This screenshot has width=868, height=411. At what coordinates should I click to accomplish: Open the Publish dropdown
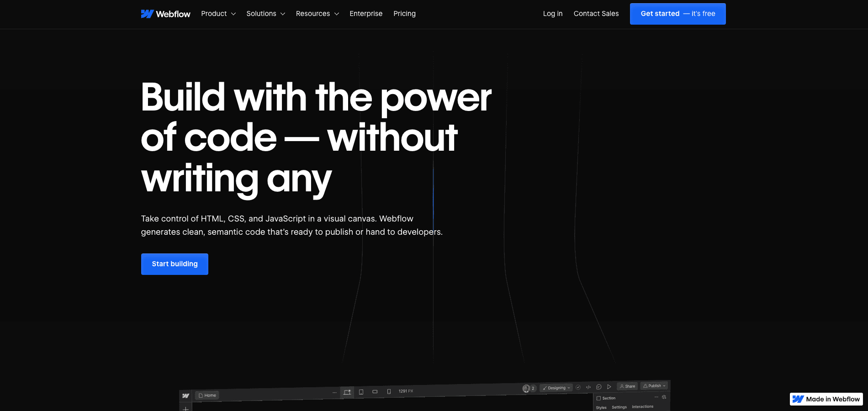(x=654, y=386)
